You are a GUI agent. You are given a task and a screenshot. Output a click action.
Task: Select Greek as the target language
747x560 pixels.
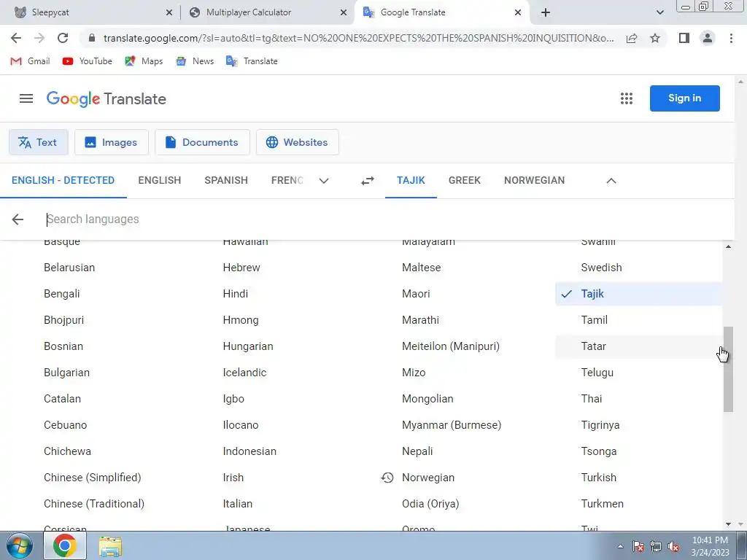click(465, 181)
